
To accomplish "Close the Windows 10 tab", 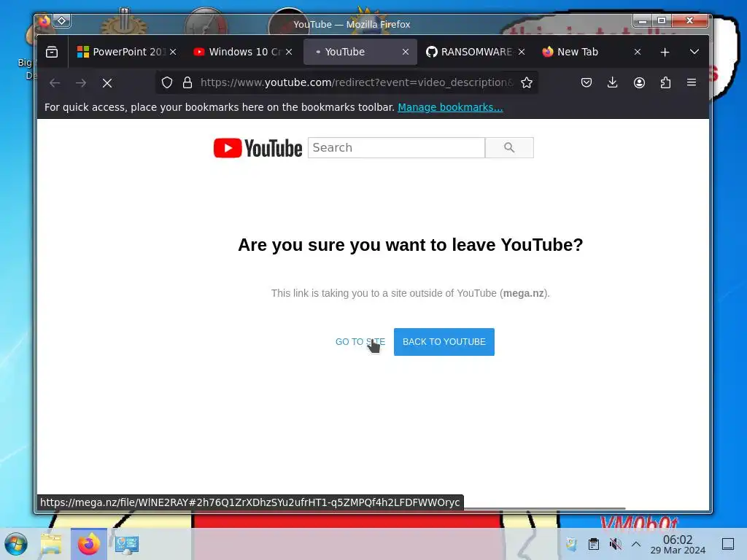I will (x=289, y=52).
